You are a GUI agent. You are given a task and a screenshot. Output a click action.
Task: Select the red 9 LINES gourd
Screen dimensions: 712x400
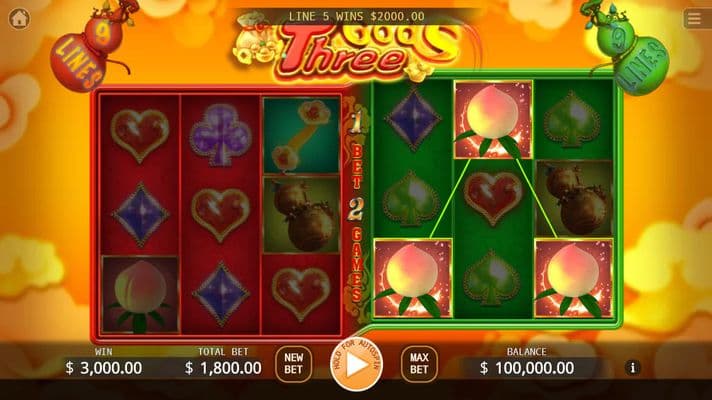pos(87,48)
